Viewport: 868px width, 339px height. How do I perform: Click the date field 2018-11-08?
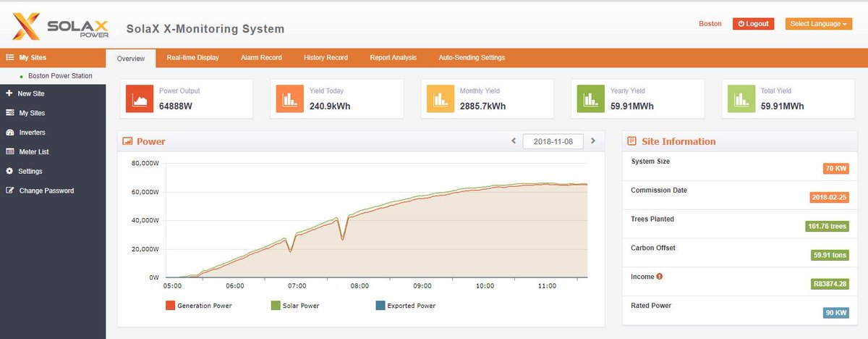[553, 141]
